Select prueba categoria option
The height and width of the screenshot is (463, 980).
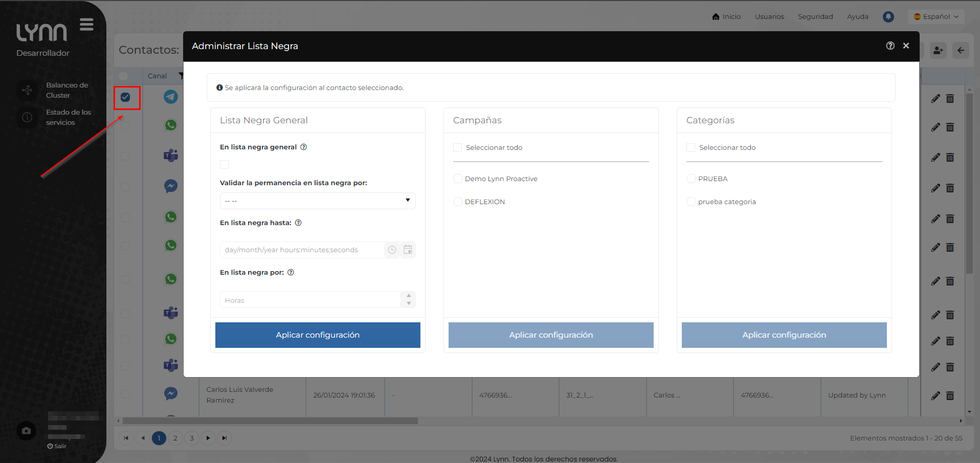pos(691,202)
